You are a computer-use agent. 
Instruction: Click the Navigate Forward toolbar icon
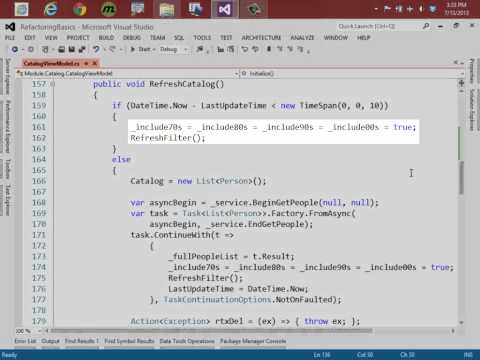pyautogui.click(x=31, y=49)
